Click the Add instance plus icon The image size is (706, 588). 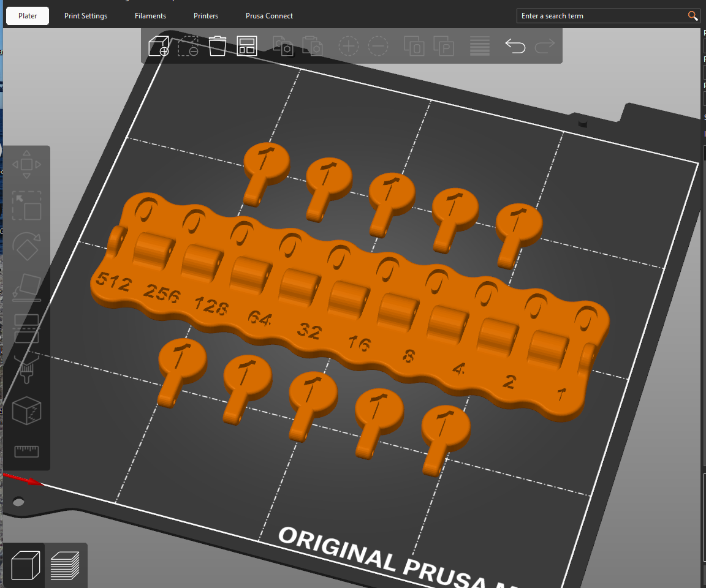[349, 46]
